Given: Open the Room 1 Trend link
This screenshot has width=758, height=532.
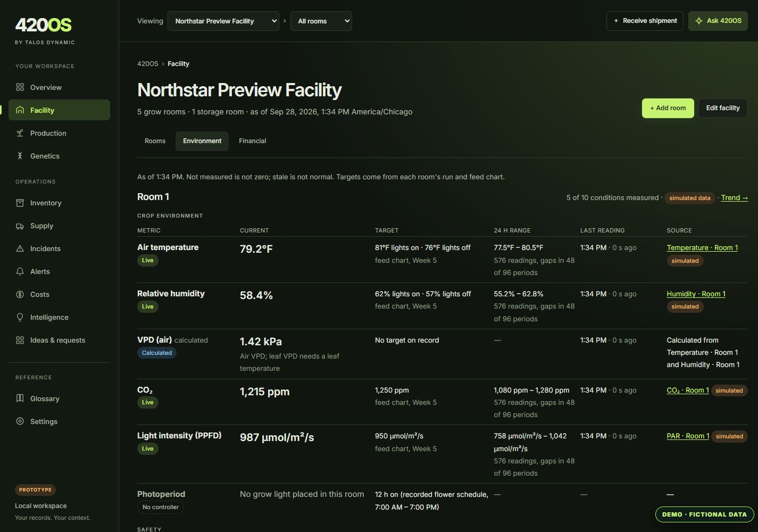Looking at the screenshot, I should tap(735, 198).
